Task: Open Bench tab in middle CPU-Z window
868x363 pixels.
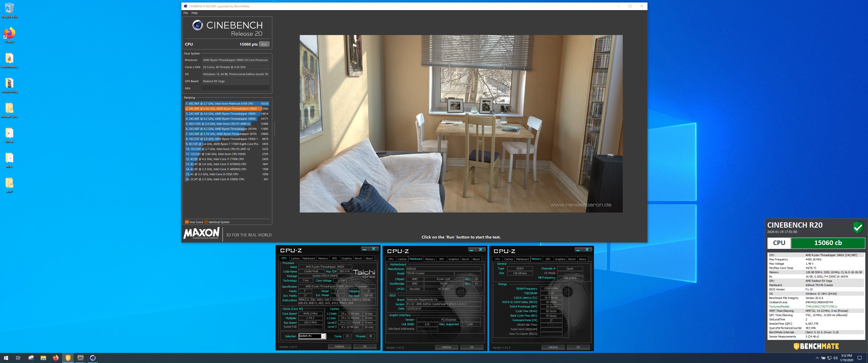Action: 465,259
